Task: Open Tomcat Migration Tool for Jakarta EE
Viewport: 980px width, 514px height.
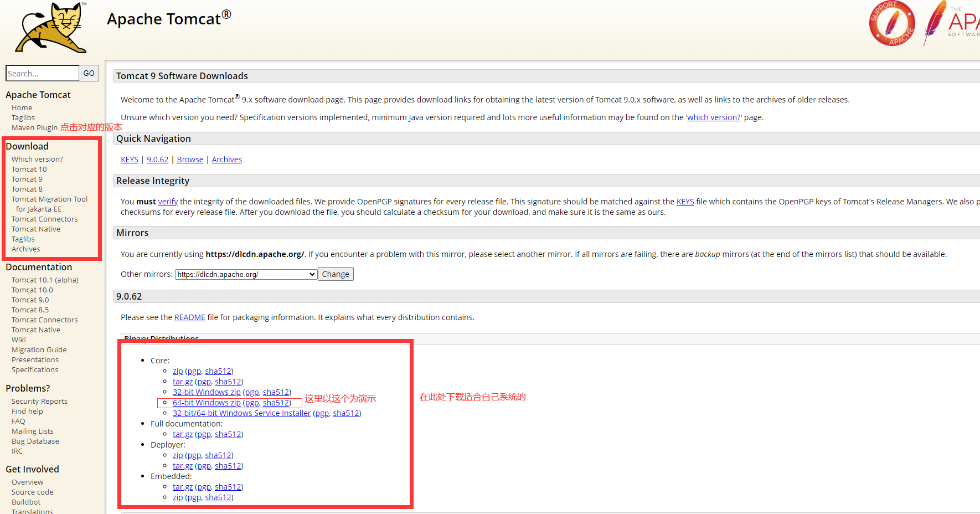Action: (49, 204)
